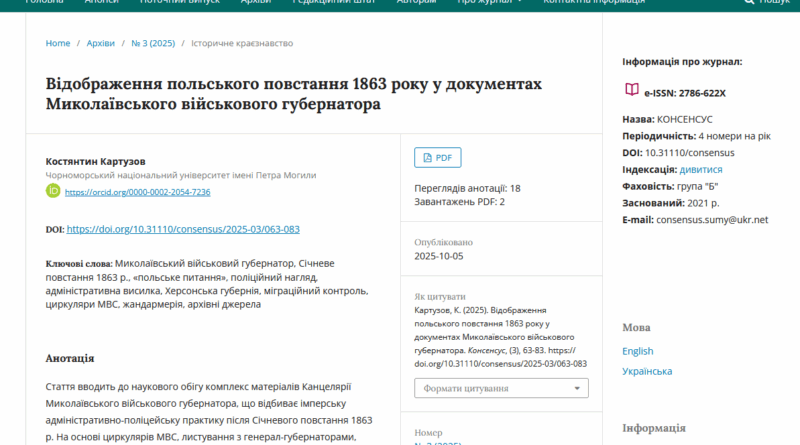This screenshot has height=445, width=800.
Task: Open № 3 (2025) breadcrumb link
Action: 153,43
